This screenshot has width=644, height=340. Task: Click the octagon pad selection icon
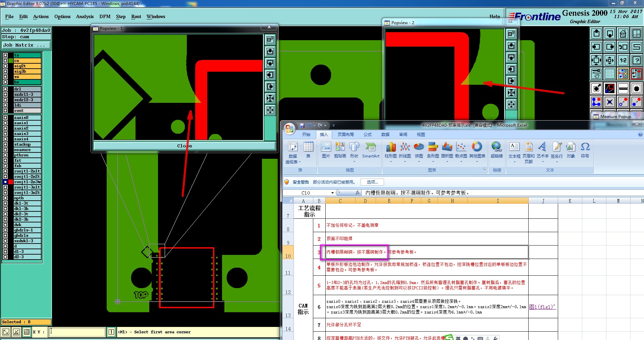[x=636, y=88]
